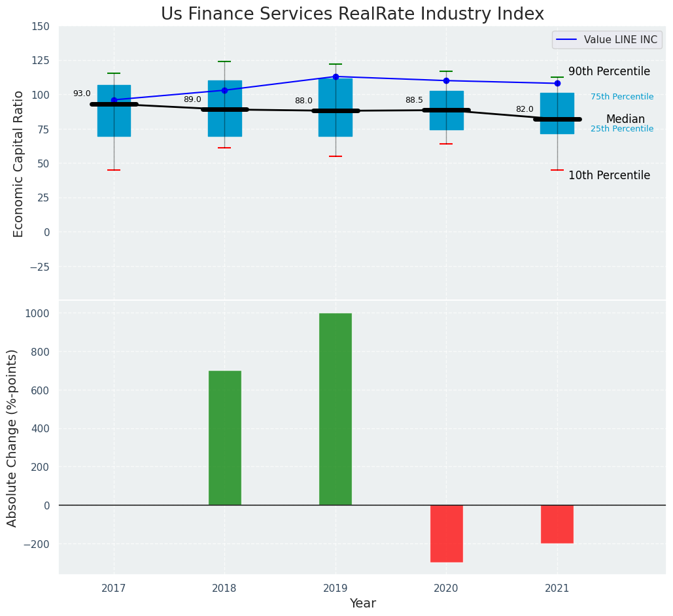The height and width of the screenshot is (616, 673).
Task: Click the lower y-axis tick '600'
Action: coord(41,390)
